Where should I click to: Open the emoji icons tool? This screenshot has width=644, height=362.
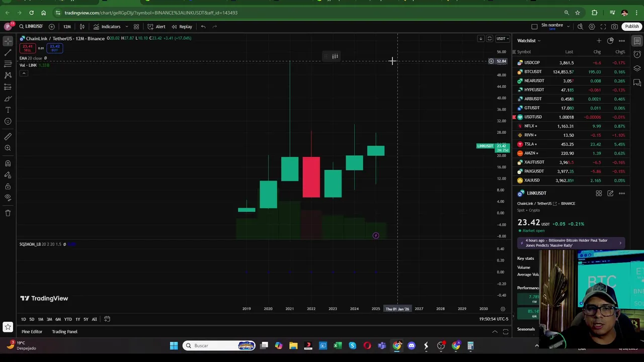pyautogui.click(x=8, y=121)
